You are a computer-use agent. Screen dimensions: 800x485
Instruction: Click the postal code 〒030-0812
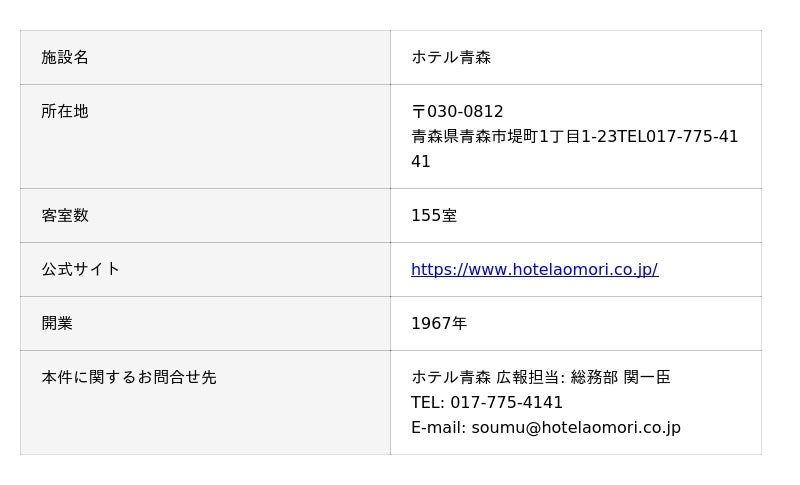click(x=457, y=111)
